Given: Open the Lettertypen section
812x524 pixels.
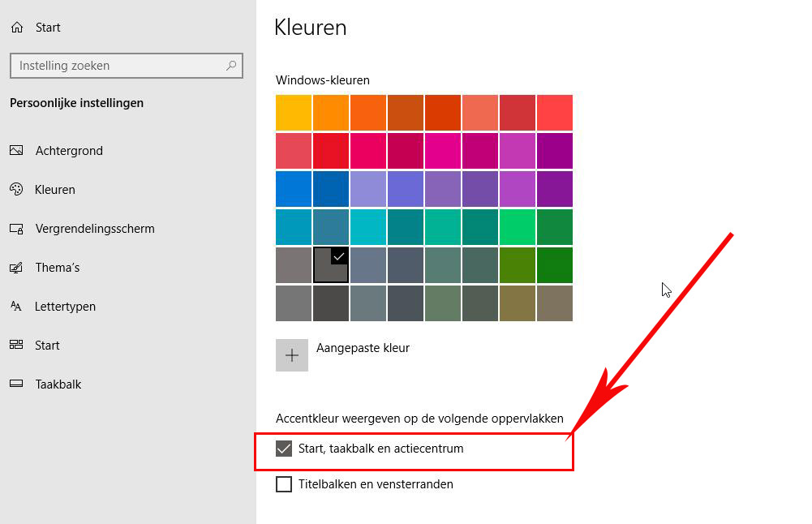Looking at the screenshot, I should pos(66,307).
